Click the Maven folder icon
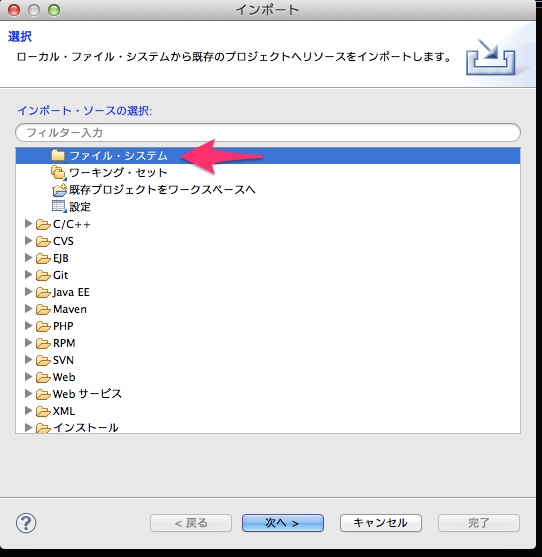The width and height of the screenshot is (542, 557). [x=43, y=309]
